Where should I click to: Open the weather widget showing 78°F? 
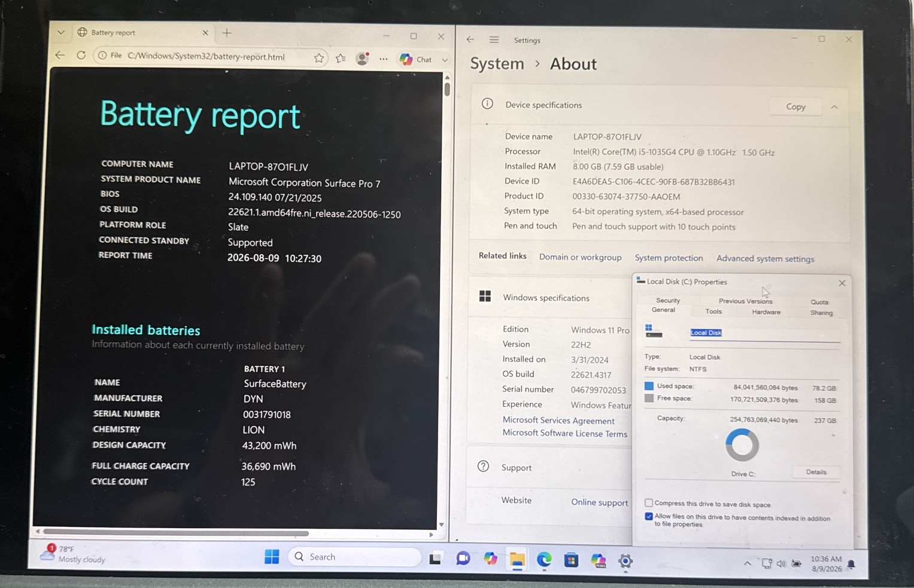[x=72, y=553]
